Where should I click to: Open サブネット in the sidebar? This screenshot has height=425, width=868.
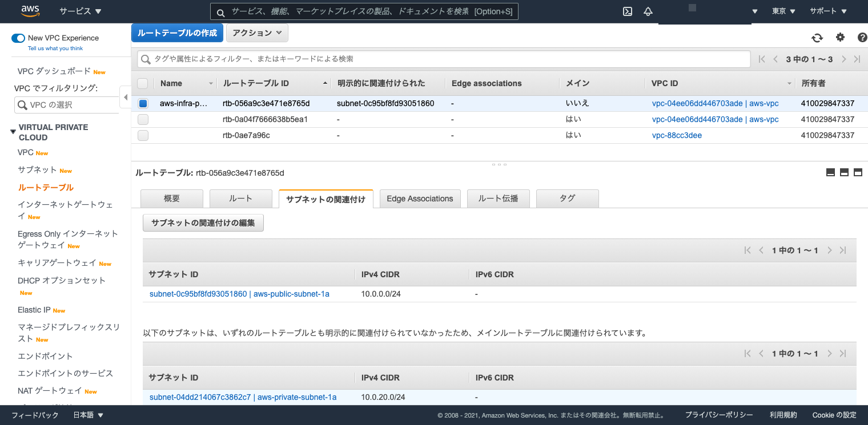coord(37,170)
